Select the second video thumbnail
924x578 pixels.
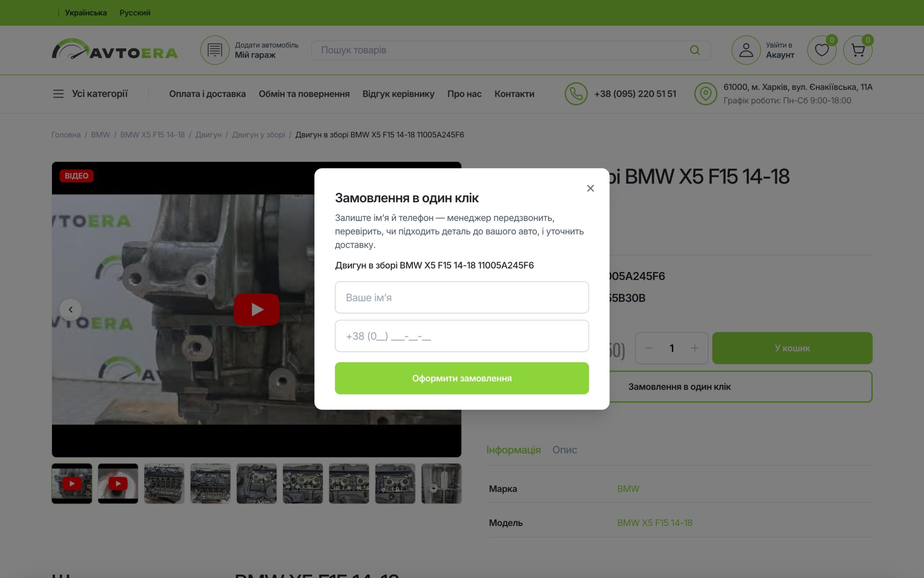click(x=118, y=484)
